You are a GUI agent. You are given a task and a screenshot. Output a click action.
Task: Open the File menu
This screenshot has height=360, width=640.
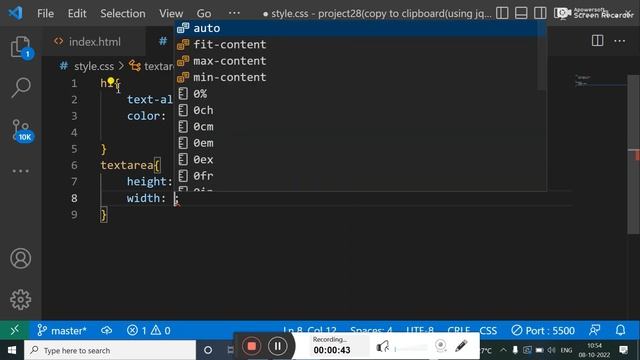click(x=45, y=13)
